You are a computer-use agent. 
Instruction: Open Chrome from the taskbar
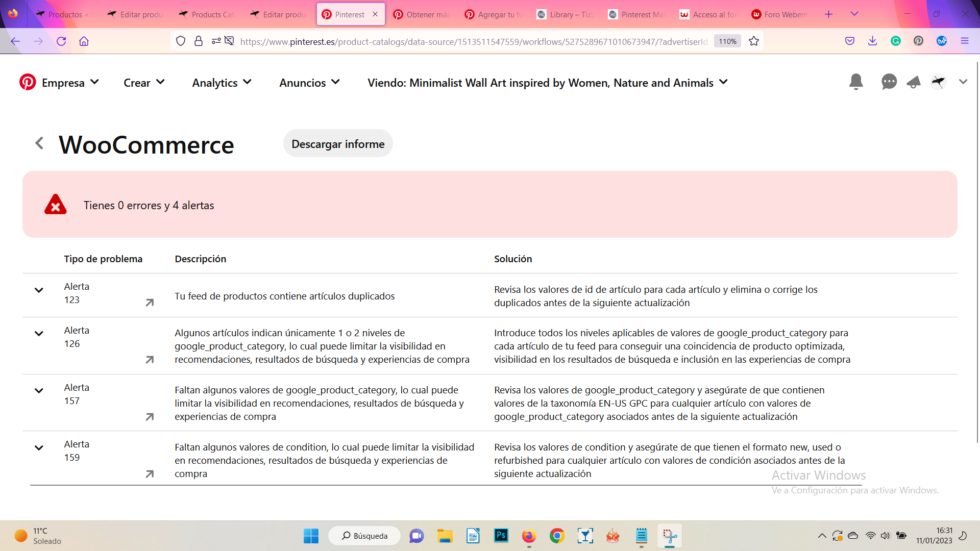(557, 536)
